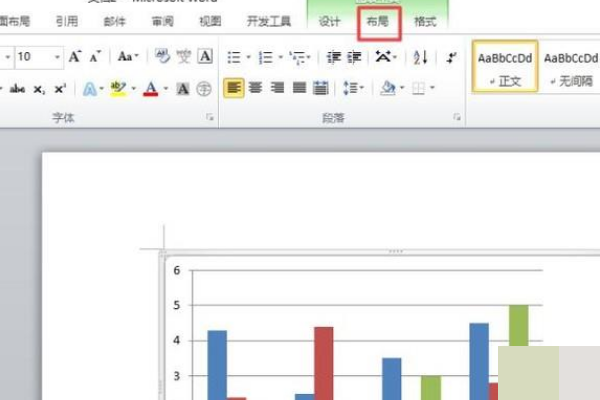Viewport: 600px width, 400px height.
Task: Click the Decrease Indent icon
Action: (334, 57)
